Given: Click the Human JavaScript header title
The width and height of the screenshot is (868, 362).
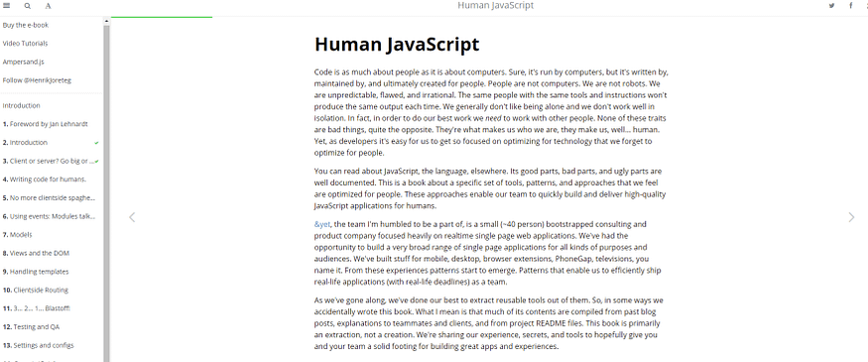Looking at the screenshot, I should click(x=495, y=6).
